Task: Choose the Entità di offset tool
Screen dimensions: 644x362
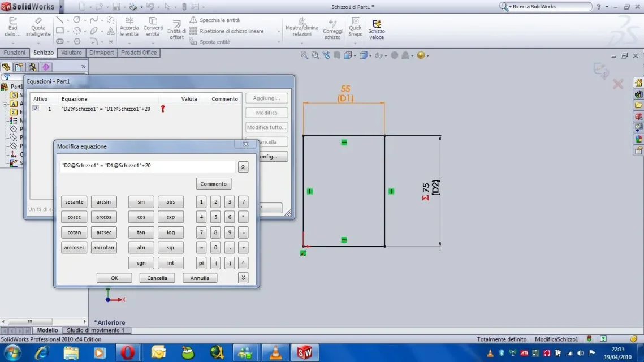Action: [x=176, y=30]
